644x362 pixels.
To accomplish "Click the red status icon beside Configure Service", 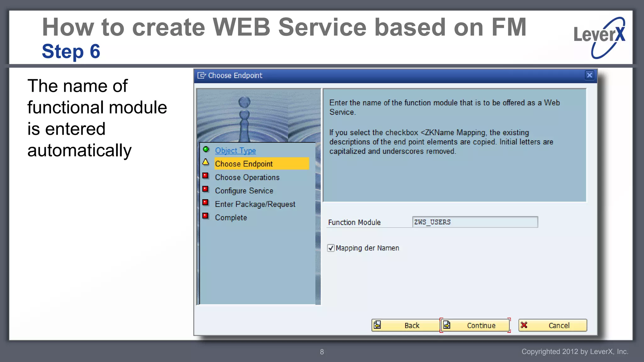I will tap(205, 189).
